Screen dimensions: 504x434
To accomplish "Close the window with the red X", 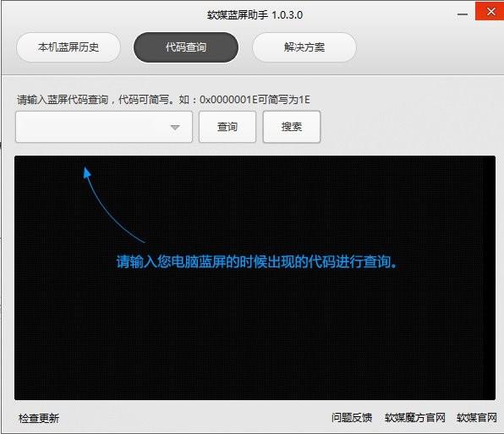I will (x=490, y=11).
